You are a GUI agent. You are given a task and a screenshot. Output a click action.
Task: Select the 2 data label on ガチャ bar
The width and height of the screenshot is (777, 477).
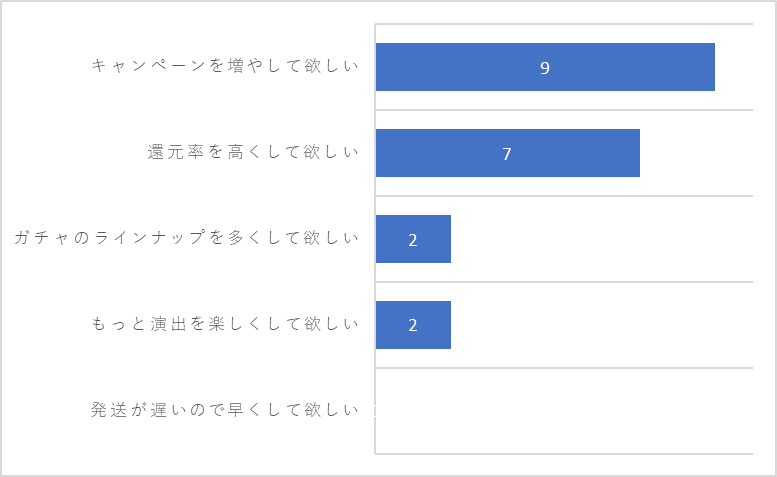pos(413,240)
